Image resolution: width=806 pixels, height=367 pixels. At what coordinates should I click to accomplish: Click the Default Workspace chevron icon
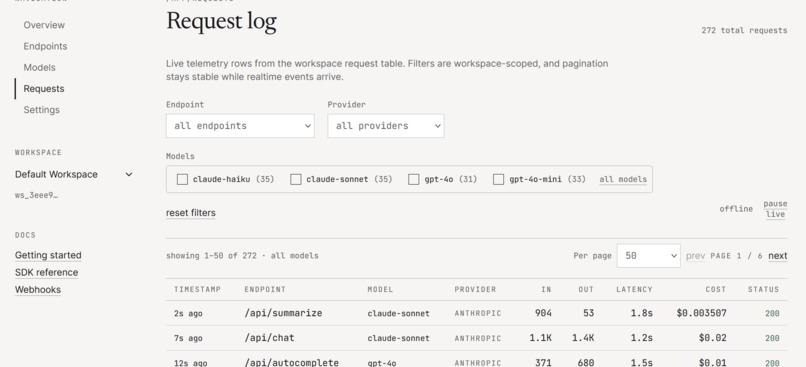(129, 174)
